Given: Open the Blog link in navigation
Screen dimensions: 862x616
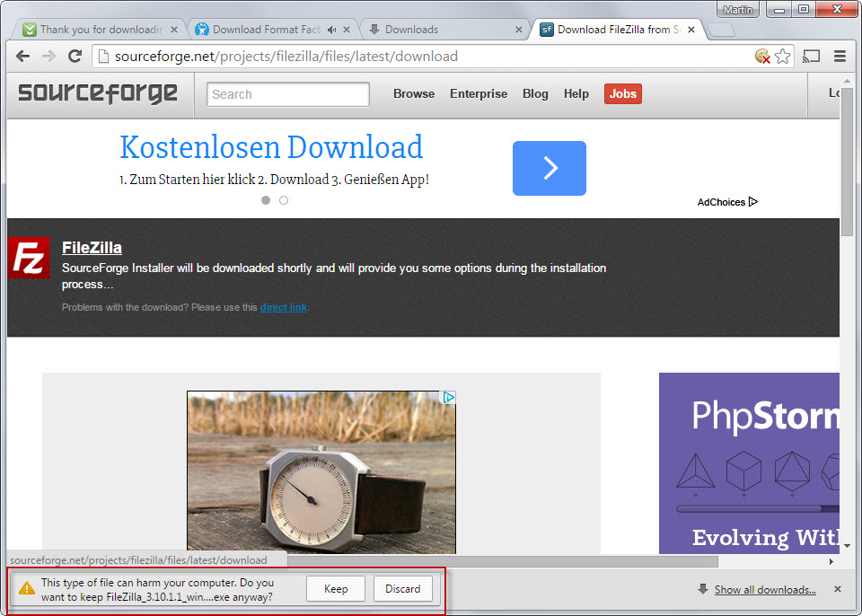Looking at the screenshot, I should coord(535,93).
